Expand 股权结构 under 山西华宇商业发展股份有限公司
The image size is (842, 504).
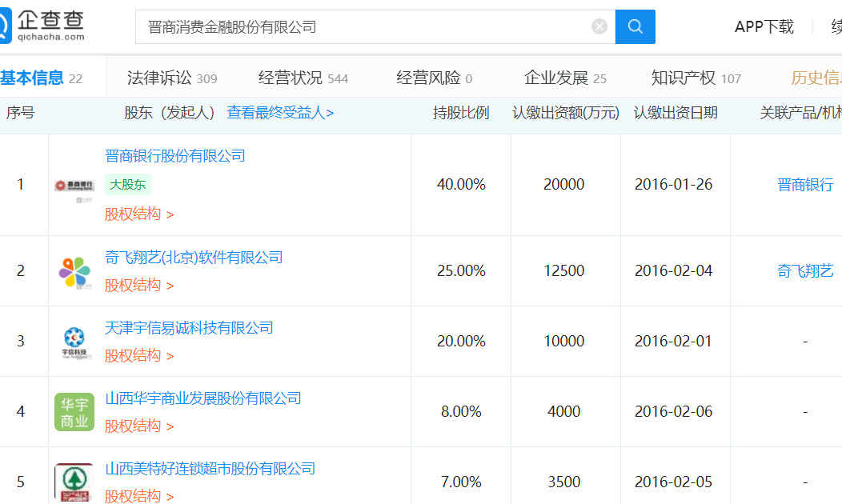[x=139, y=426]
